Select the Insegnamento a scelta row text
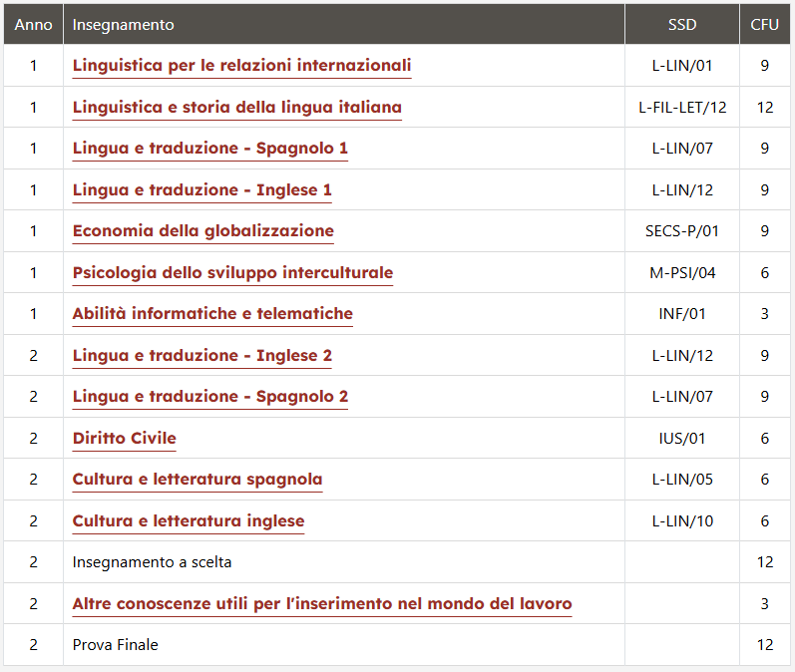This screenshot has height=672, width=795. point(152,562)
